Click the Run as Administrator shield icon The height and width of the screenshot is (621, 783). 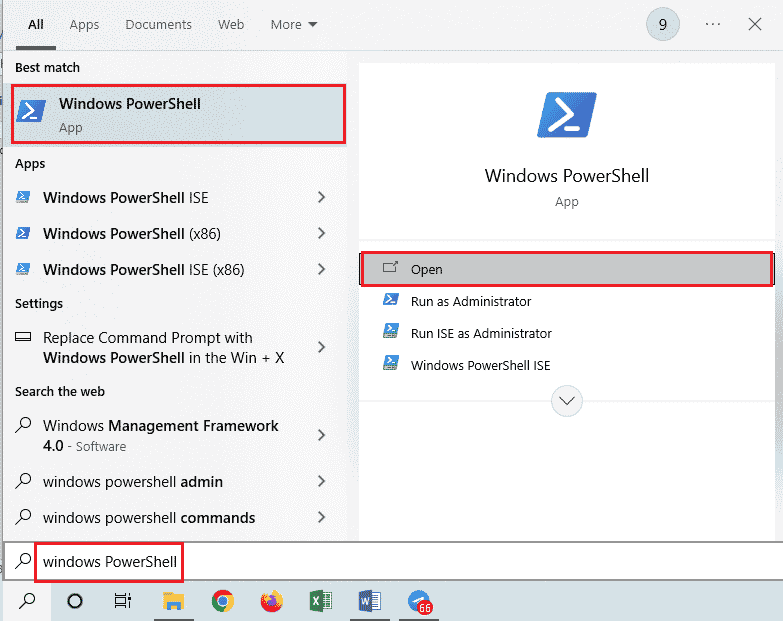[391, 300]
